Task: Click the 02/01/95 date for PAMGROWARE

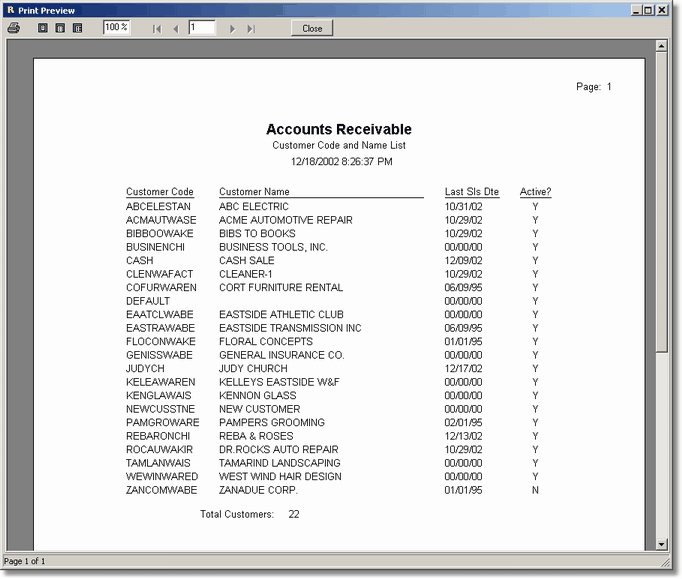Action: tap(463, 422)
